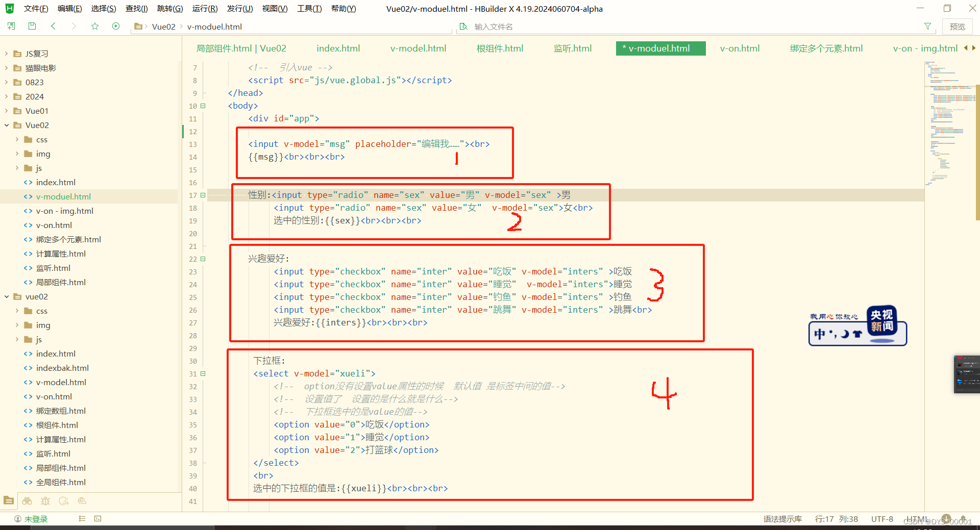Image resolution: width=980 pixels, height=530 pixels.
Task: Click the code minimap overview
Action: point(949,122)
